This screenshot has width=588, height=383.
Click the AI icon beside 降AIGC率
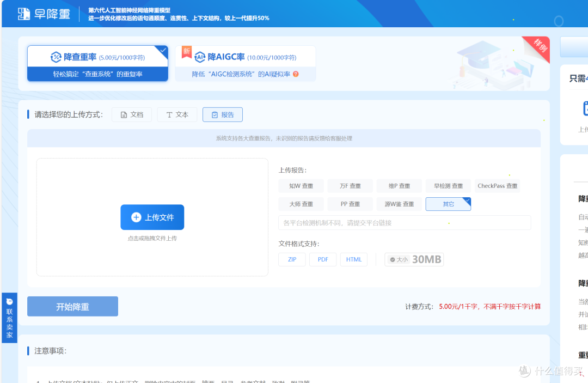pos(200,57)
